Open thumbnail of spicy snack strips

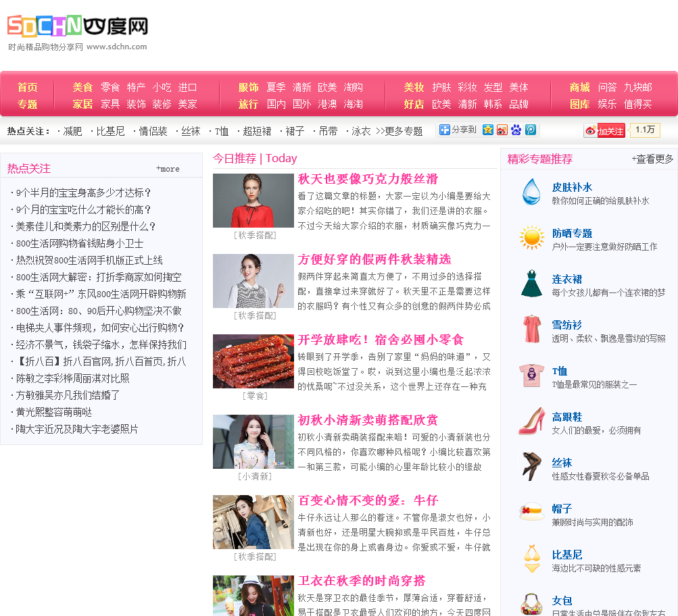(x=253, y=361)
